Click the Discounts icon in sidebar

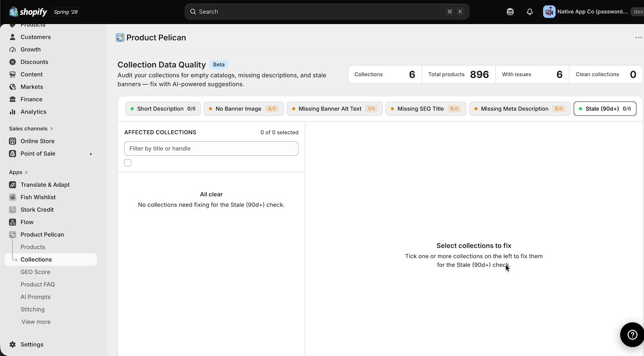click(12, 62)
